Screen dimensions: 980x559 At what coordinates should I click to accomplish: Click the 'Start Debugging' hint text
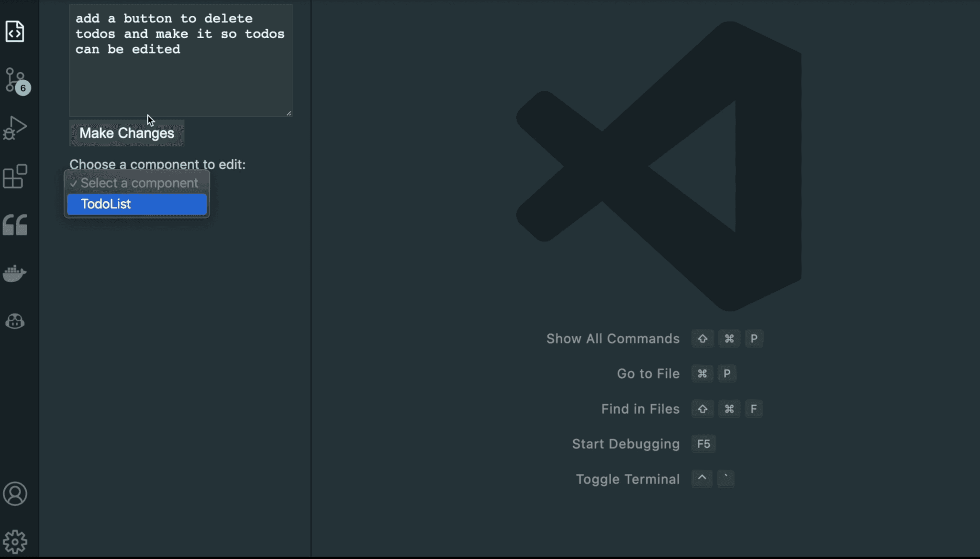[x=626, y=444]
